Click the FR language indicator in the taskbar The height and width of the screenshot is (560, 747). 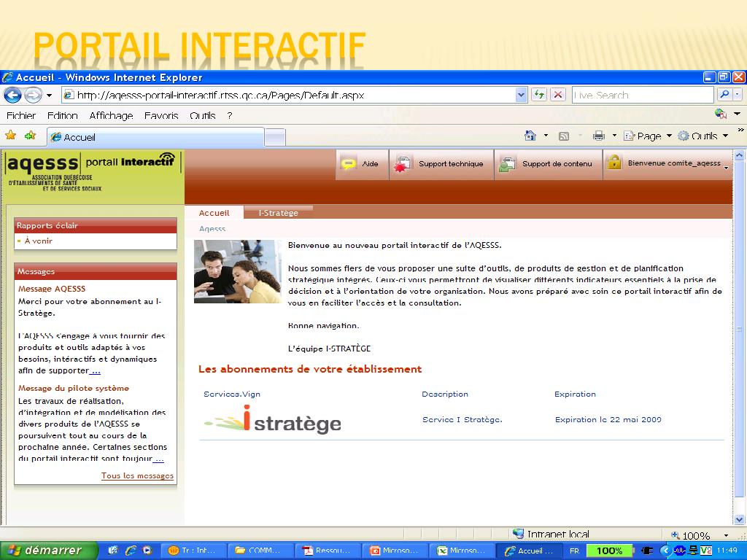(x=575, y=551)
